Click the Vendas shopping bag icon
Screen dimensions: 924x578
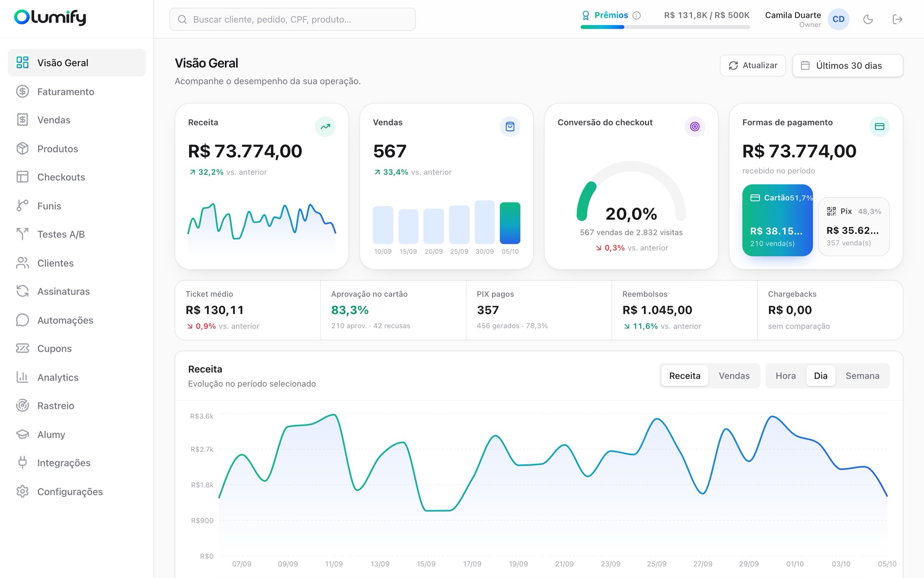coord(510,126)
